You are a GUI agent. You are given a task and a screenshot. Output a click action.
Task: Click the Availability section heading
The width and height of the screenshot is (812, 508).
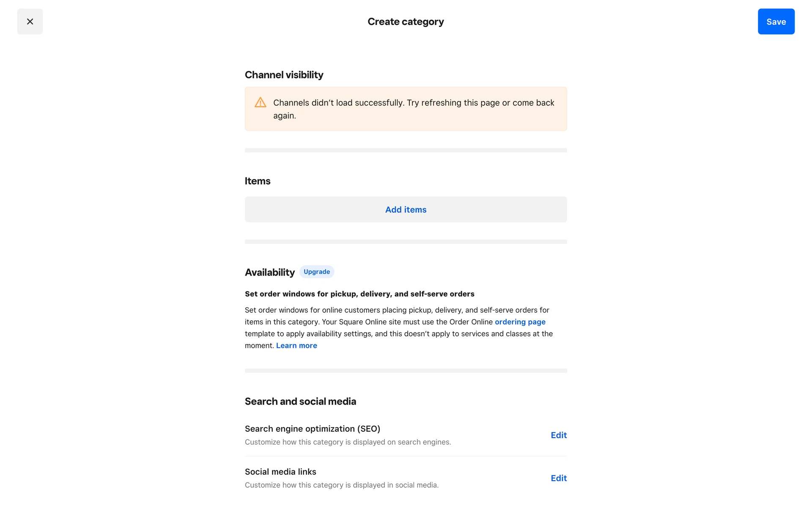point(269,272)
